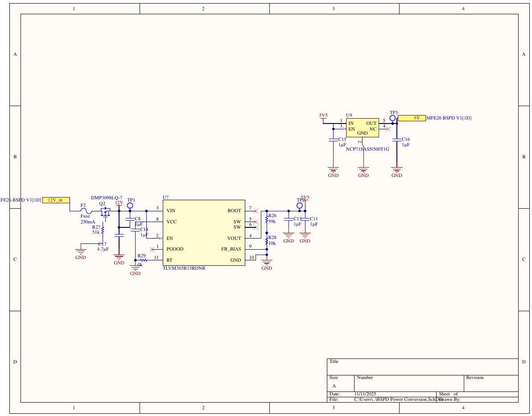Select the FB_BIAS pin label

click(231, 249)
